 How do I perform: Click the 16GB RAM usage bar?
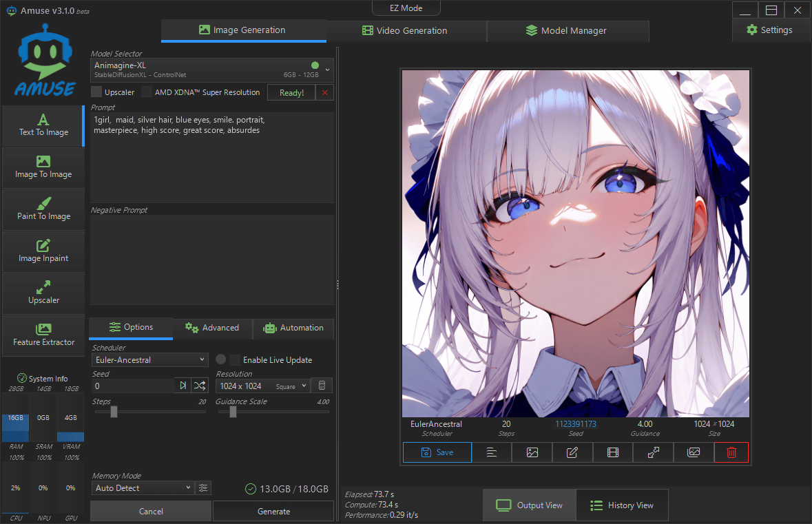pos(16,417)
